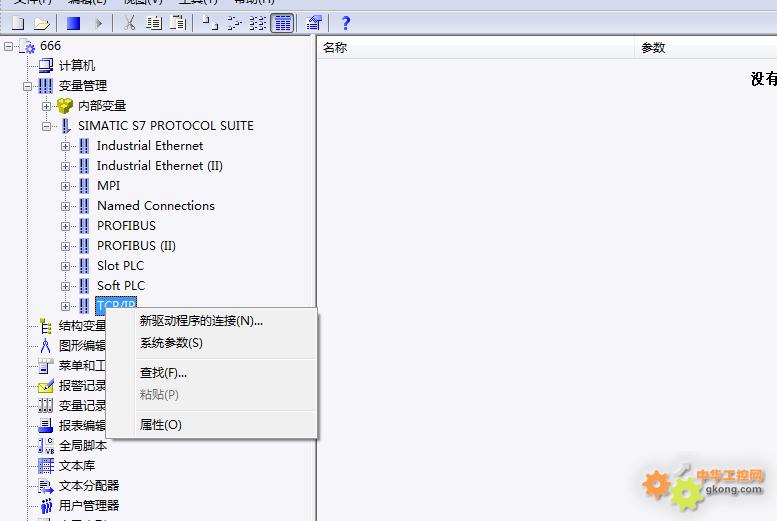Click the 变量记录 tag logging icon

tap(46, 405)
